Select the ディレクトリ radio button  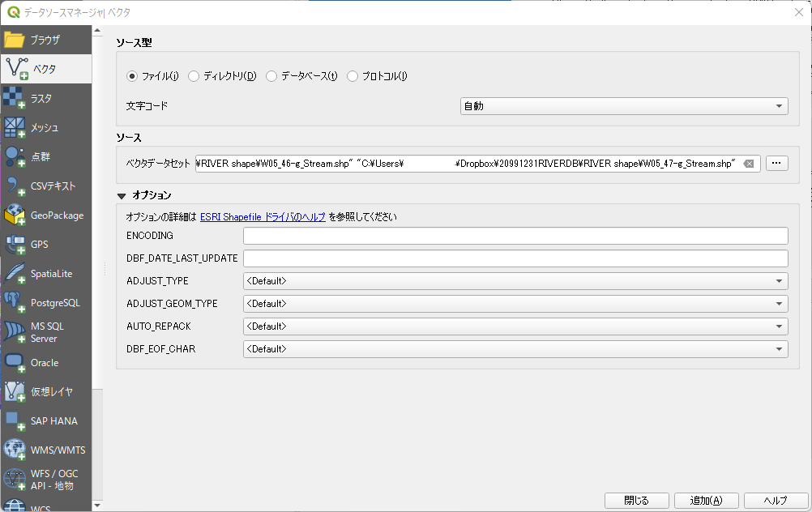click(x=194, y=76)
